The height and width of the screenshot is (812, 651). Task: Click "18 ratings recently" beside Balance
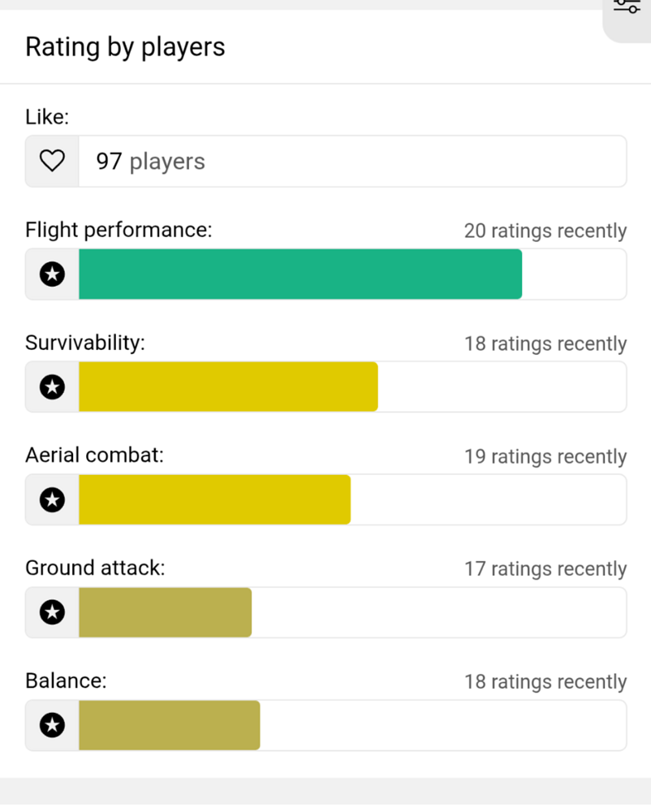(545, 682)
